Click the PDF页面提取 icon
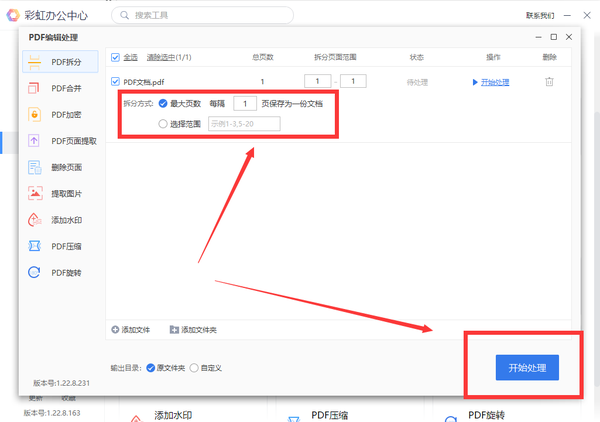 pos(34,141)
